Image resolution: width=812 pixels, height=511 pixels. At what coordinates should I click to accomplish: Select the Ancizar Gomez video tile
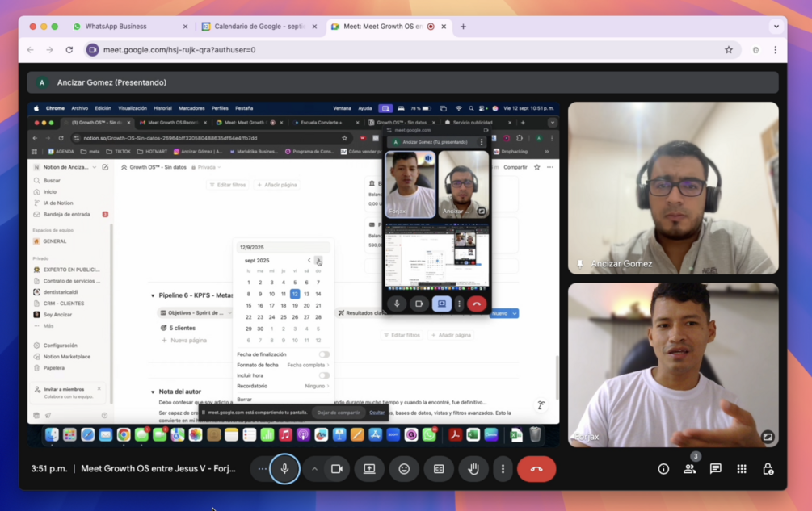click(673, 188)
